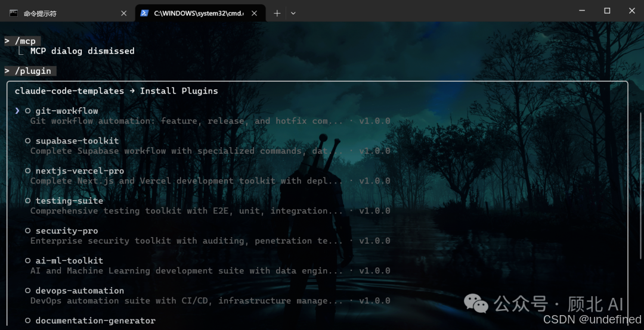Click the security-pro plugin name
Viewport: 644px width, 330px height.
pyautogui.click(x=67, y=231)
